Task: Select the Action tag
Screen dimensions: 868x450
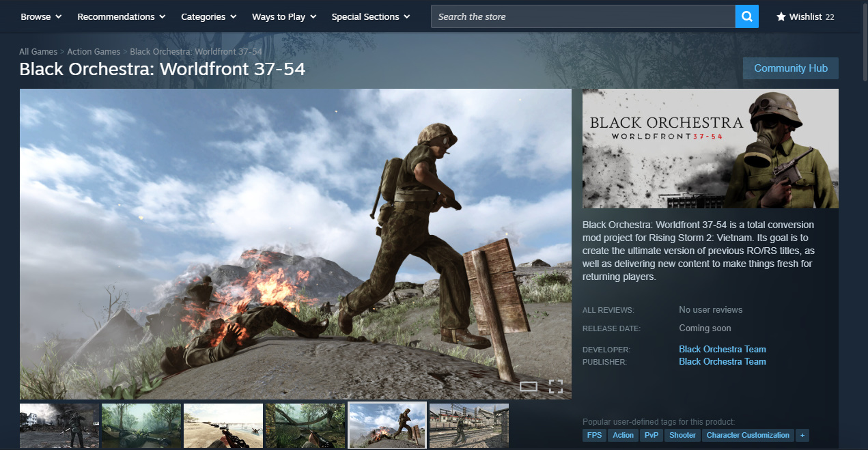Action: (623, 435)
